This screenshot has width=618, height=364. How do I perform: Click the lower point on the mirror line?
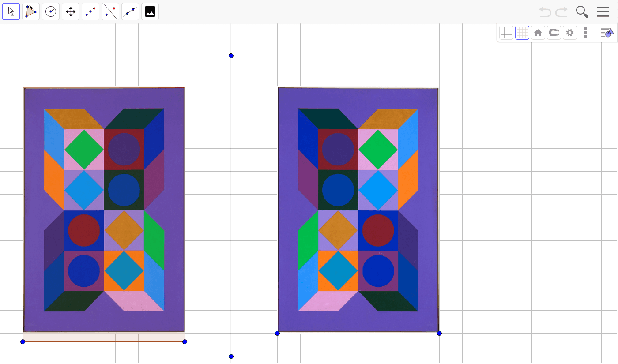231,356
